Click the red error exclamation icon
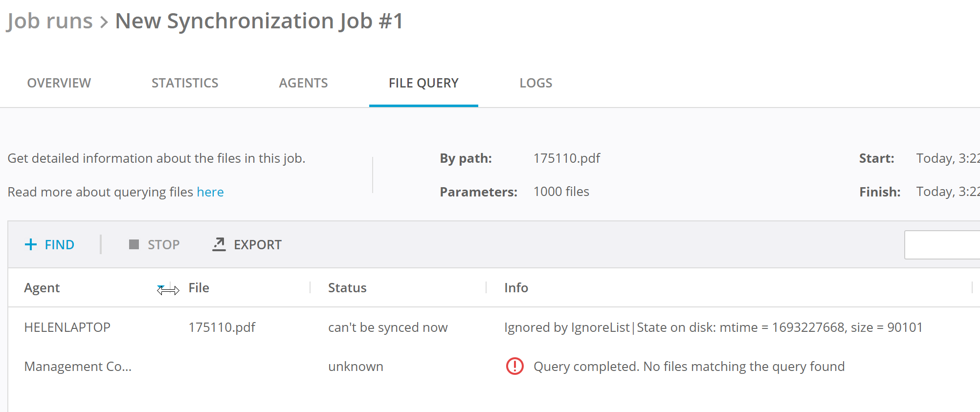 coord(514,366)
